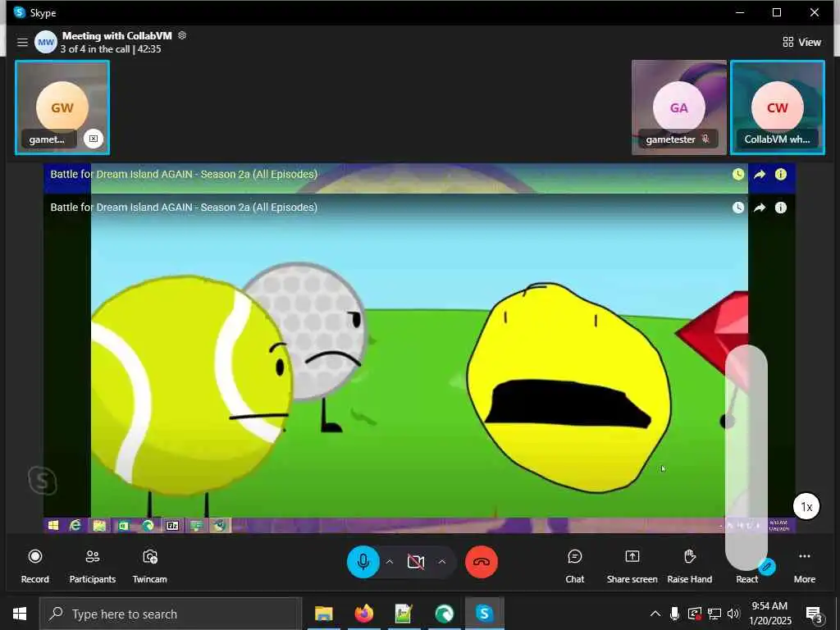
Task: Minimize the Skype window
Action: (740, 12)
